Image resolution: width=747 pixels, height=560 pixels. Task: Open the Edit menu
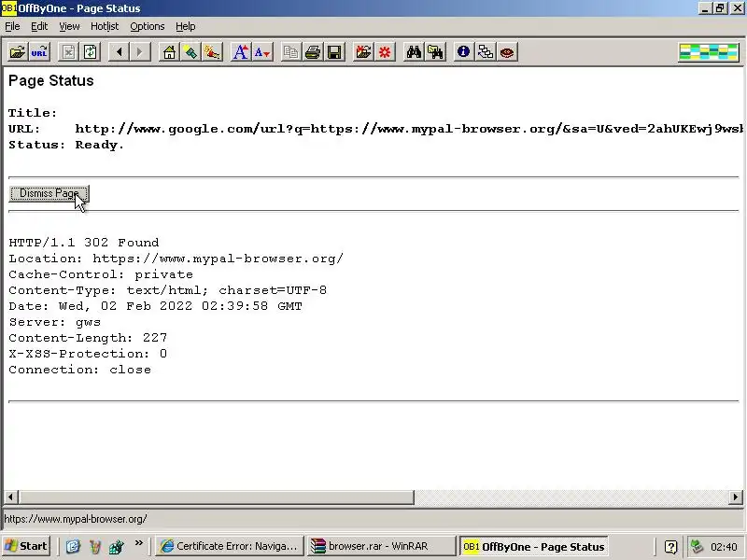39,27
